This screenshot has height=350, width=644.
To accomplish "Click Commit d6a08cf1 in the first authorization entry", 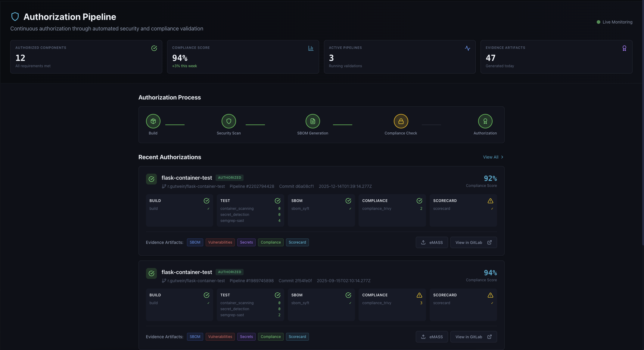I will pos(296,186).
